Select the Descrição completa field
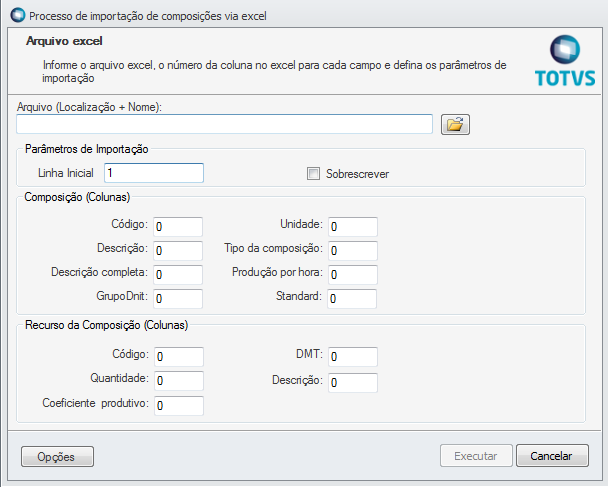This screenshot has height=487, width=608. click(178, 275)
